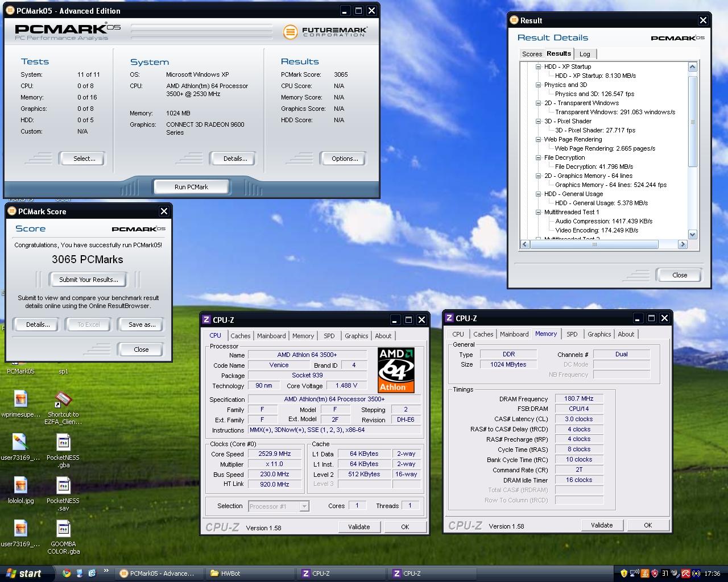
Task: Switch to HWBot folder taskbar button
Action: [x=249, y=573]
